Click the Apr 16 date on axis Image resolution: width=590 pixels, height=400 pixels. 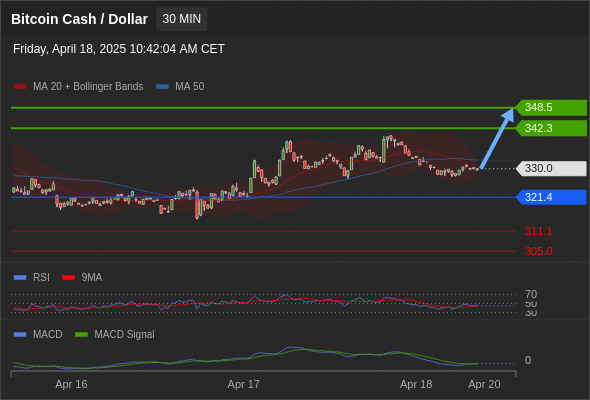coord(71,384)
